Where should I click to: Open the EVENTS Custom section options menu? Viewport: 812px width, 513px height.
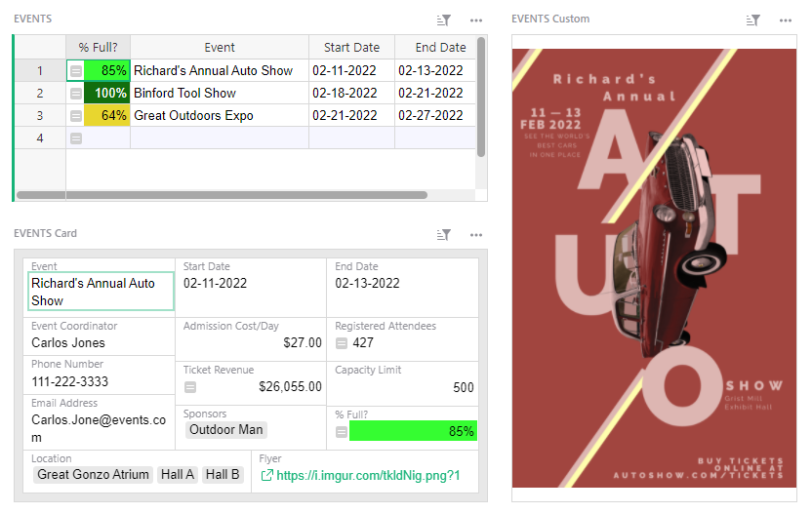(x=786, y=20)
